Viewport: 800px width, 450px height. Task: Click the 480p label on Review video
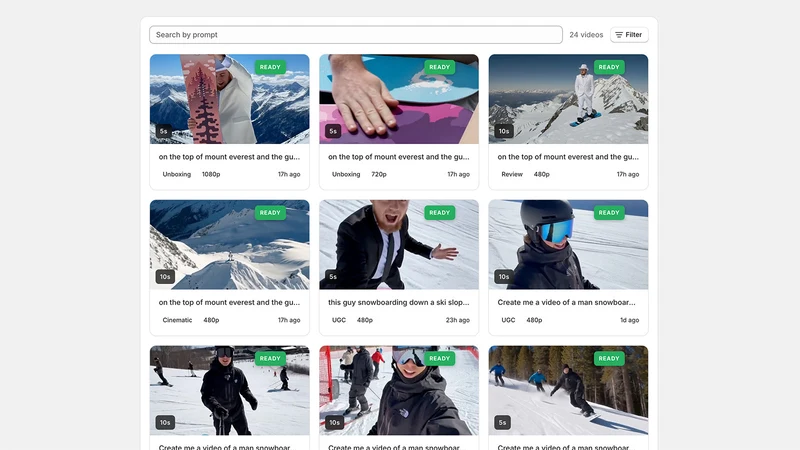[x=541, y=174]
